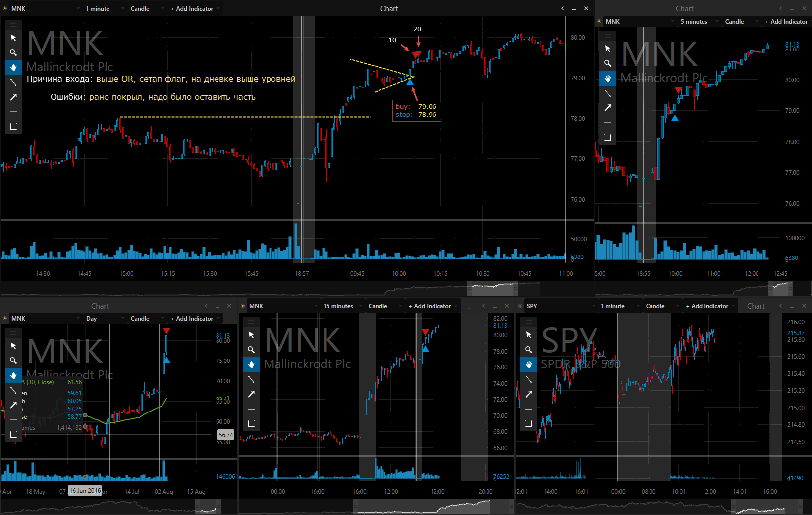
Task: Pick the arrow drawing tool in the MNK 1 minute chart
Action: [x=13, y=97]
